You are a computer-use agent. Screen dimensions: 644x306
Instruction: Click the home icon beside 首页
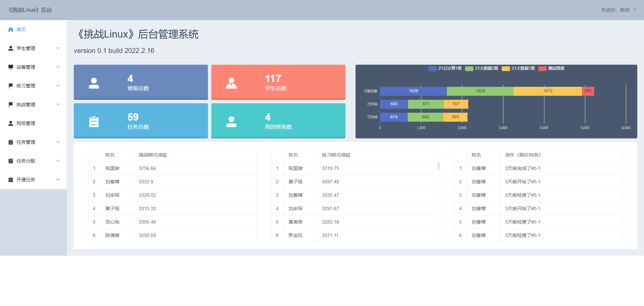pyautogui.click(x=11, y=29)
